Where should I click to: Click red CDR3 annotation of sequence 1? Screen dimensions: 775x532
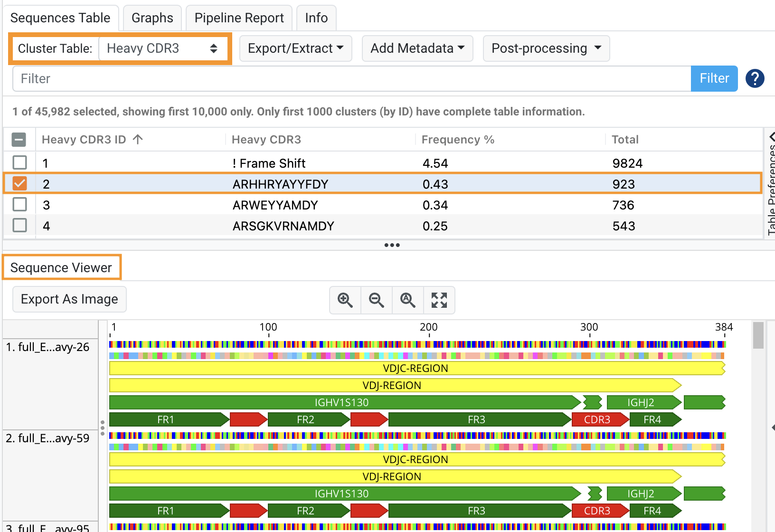pos(601,419)
